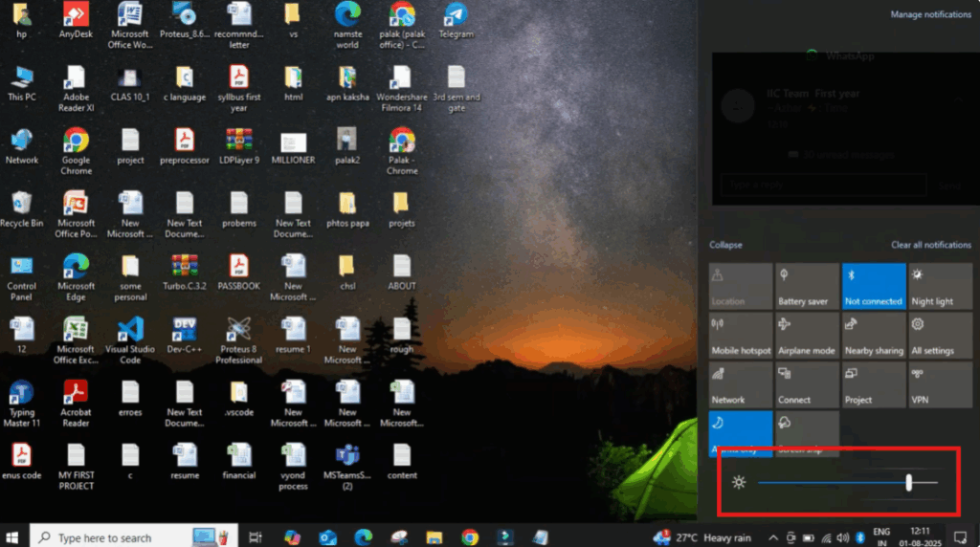The image size is (980, 547).
Task: Select the This PC desktop icon
Action: pyautogui.click(x=22, y=83)
